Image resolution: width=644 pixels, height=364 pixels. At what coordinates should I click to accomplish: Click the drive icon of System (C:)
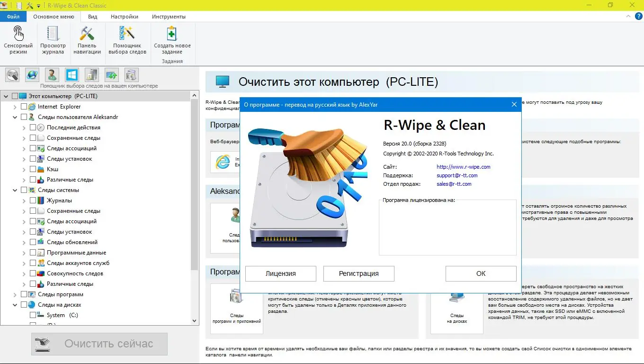pos(41,315)
